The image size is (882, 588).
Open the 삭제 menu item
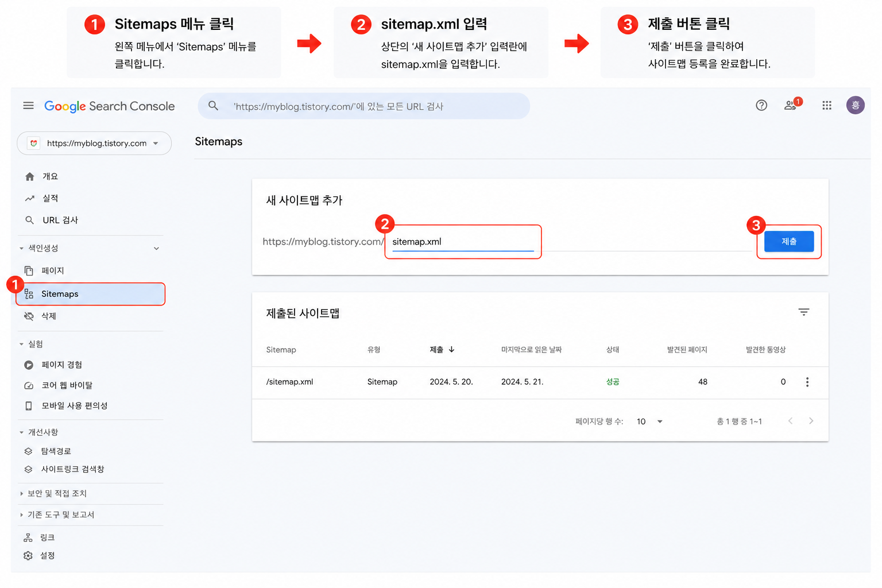[x=49, y=316]
